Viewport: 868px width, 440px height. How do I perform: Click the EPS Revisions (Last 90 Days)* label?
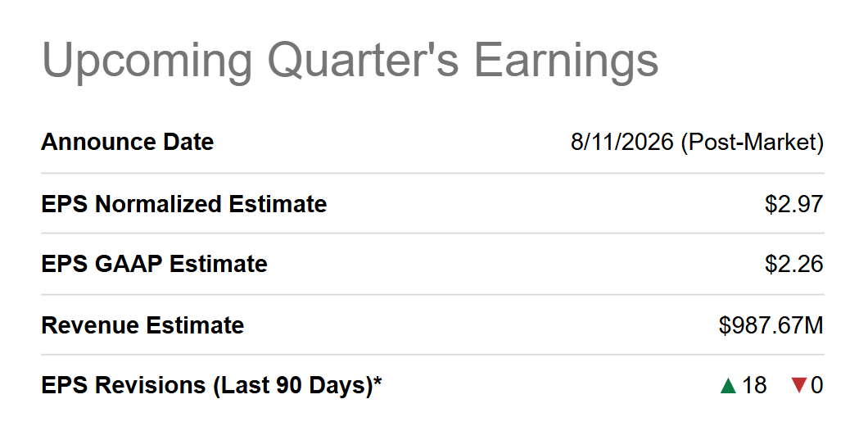(x=211, y=385)
